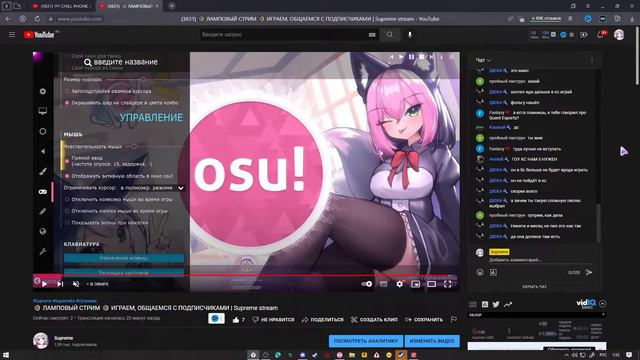Jump to osu! maintenance wrench section
Image resolution: width=640 pixels, height=360 pixels.
point(42,251)
